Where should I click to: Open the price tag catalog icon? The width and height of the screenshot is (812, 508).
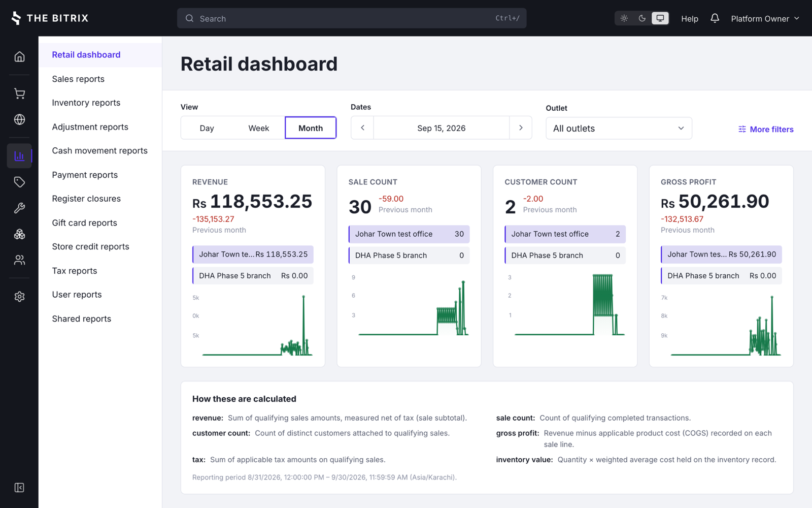(19, 182)
